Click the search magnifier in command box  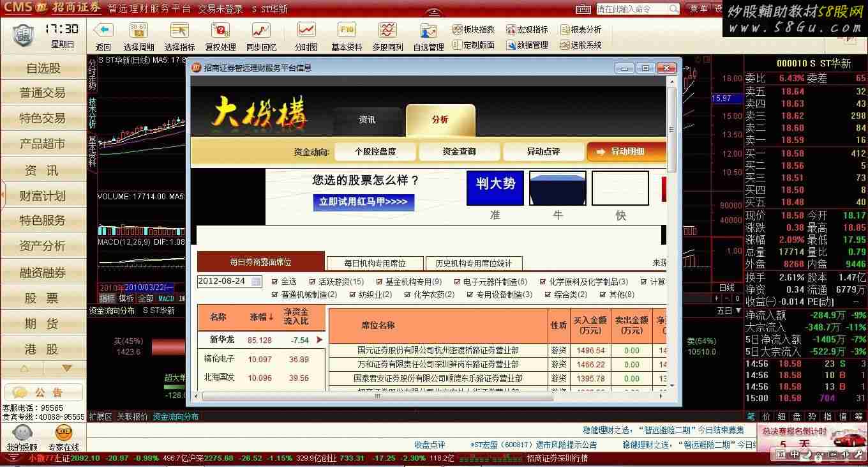(674, 9)
